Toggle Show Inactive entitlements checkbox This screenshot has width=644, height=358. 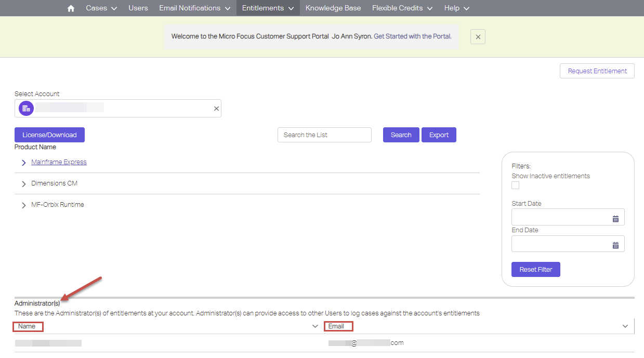click(x=516, y=185)
